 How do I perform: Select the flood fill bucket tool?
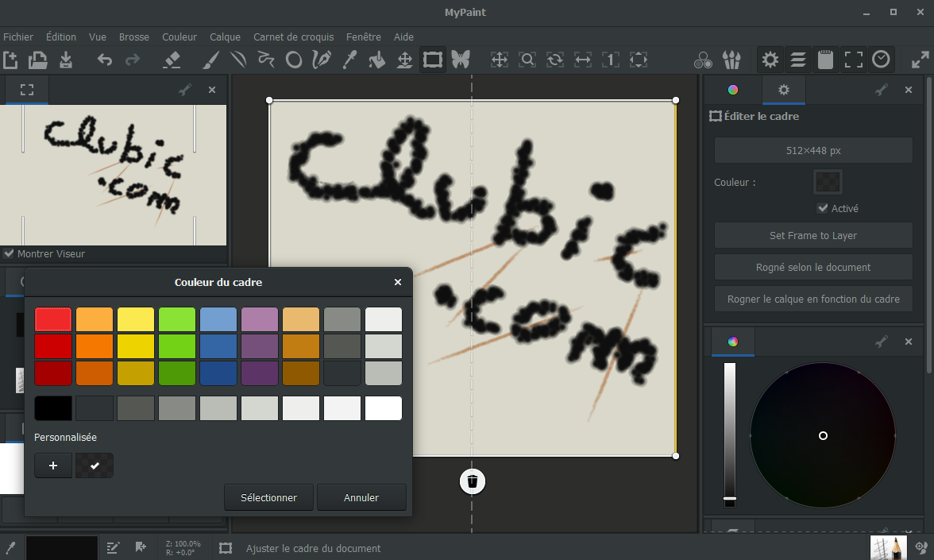[377, 60]
